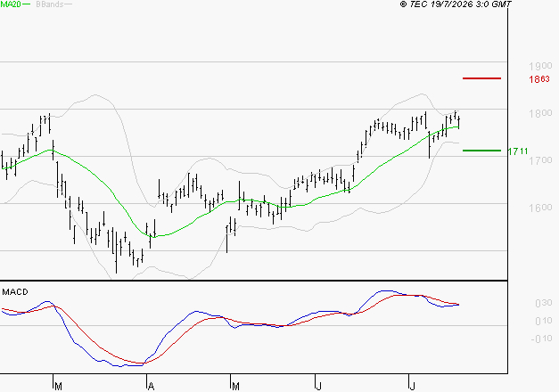
Task: Click the 1600 price axis label
Action: 540,208
